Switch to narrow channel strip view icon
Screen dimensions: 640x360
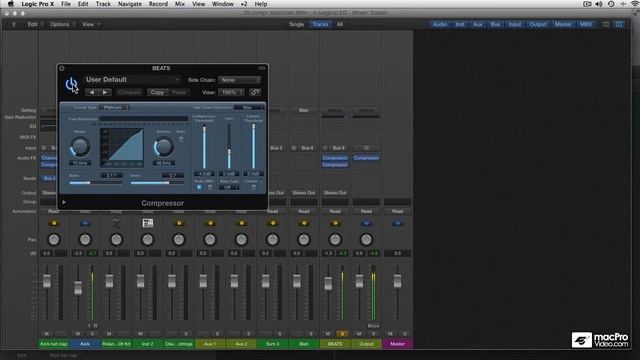pos(606,24)
